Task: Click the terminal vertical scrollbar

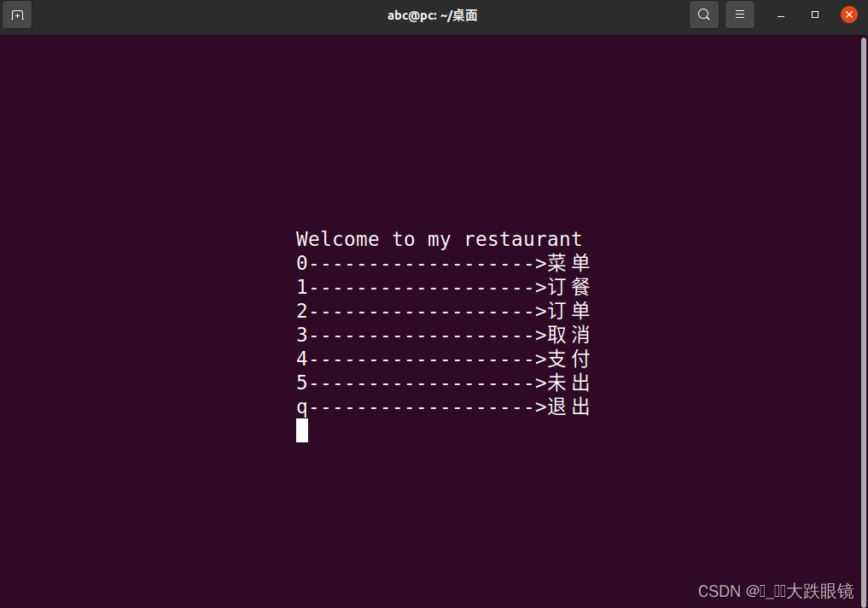Action: click(x=864, y=321)
